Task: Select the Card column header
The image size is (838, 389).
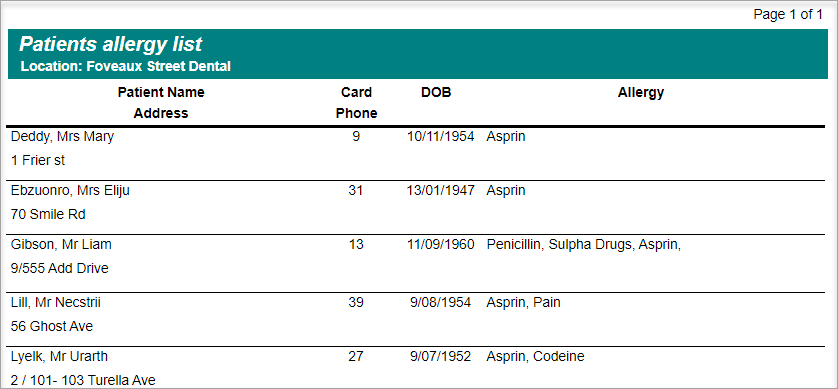Action: click(x=356, y=92)
